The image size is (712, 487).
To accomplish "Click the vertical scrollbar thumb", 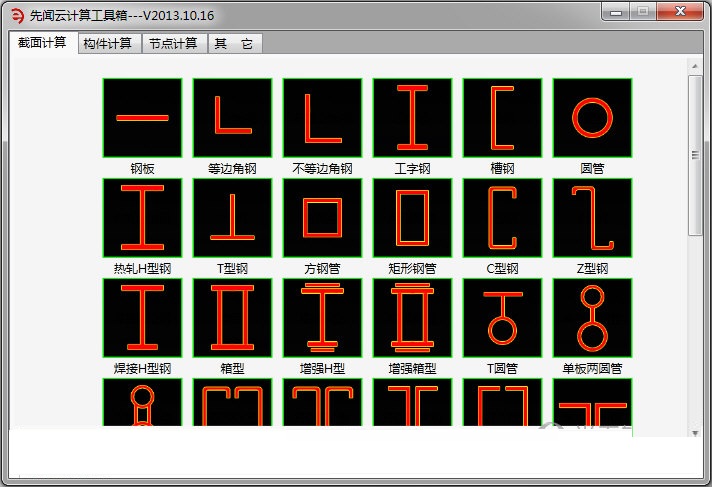I will pos(695,155).
